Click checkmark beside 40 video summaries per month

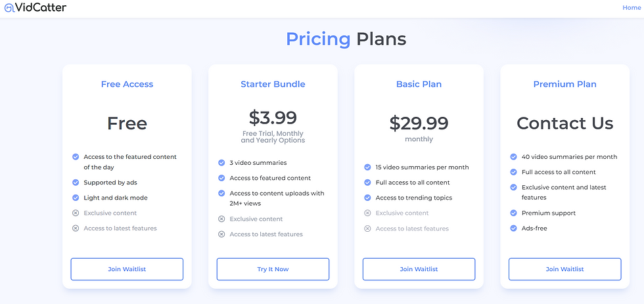[513, 157]
